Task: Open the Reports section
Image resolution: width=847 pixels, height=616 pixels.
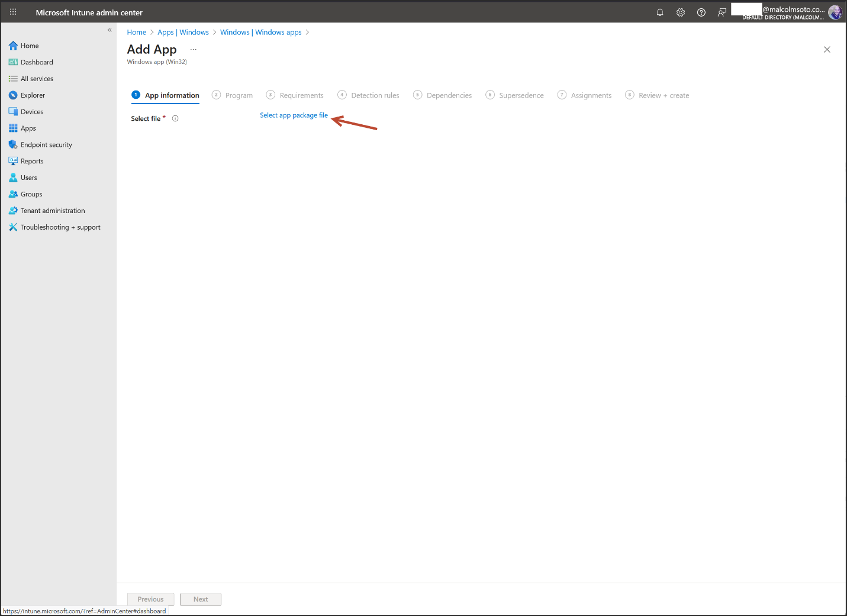Action: (32, 161)
